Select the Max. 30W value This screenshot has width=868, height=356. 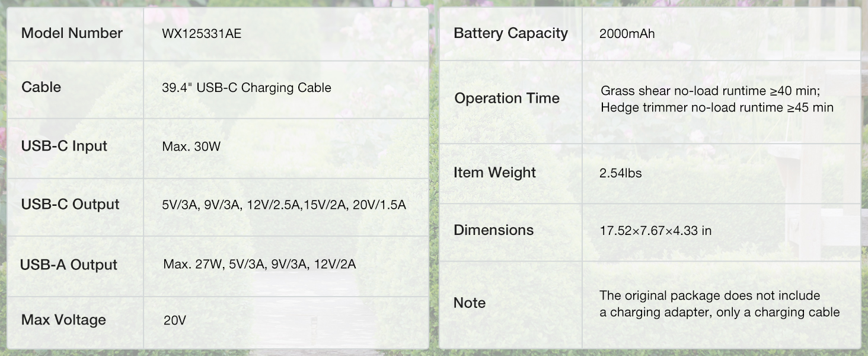pos(191,147)
